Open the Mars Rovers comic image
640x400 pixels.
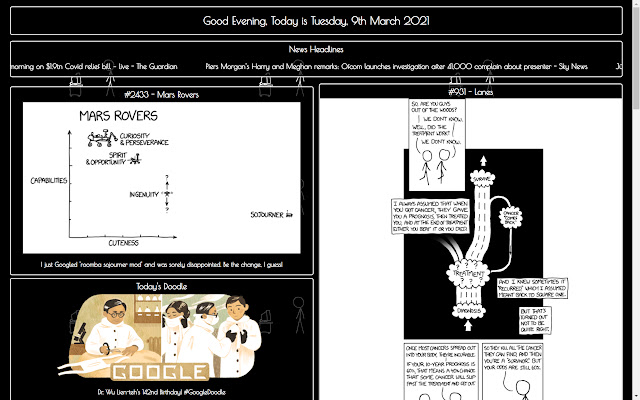tap(162, 178)
